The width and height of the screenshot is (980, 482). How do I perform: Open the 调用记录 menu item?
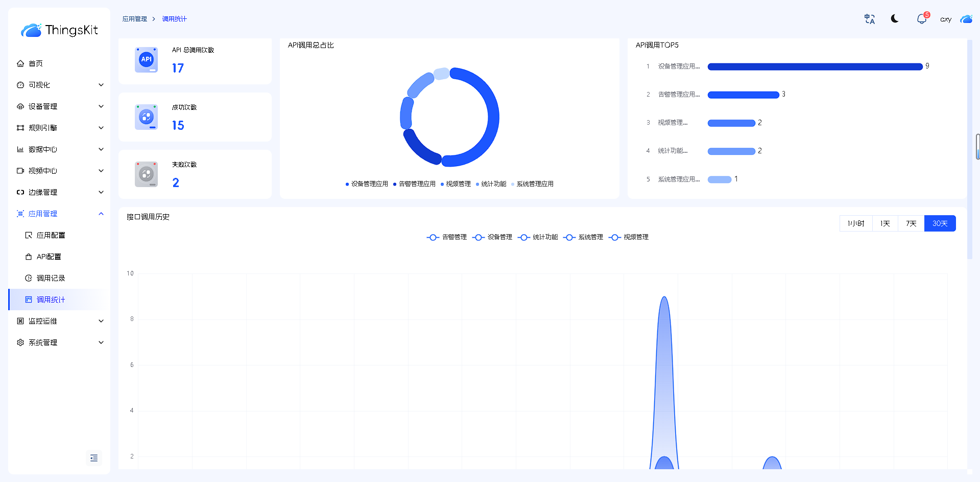tap(51, 278)
